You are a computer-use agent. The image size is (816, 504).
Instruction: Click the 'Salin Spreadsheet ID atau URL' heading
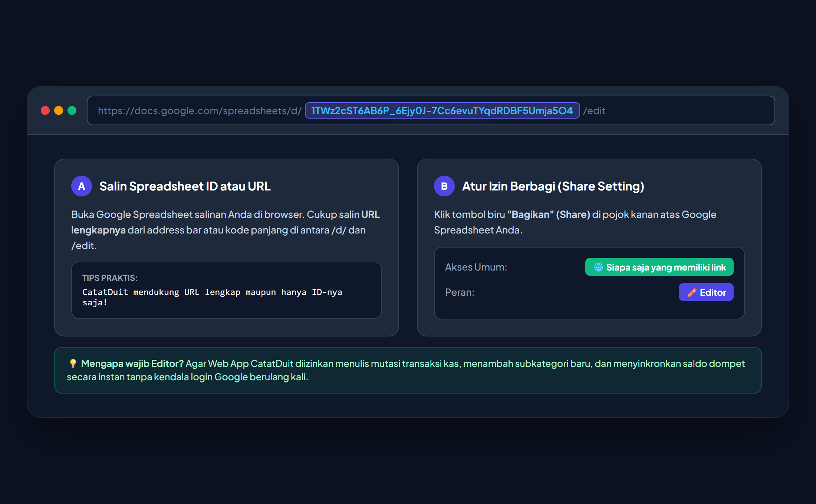pos(185,186)
